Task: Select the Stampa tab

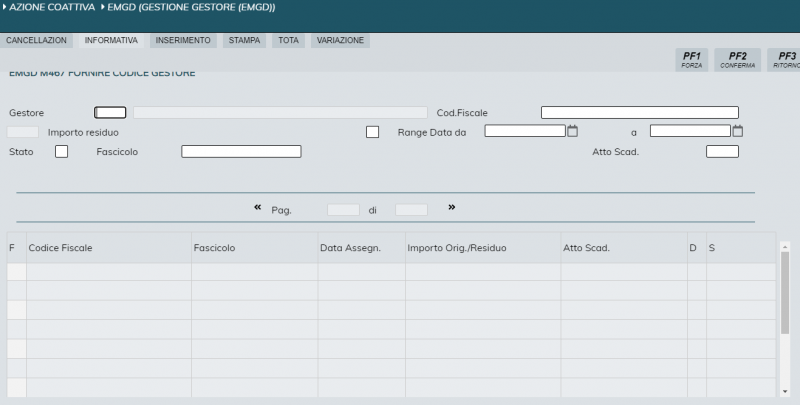Action: pos(245,41)
